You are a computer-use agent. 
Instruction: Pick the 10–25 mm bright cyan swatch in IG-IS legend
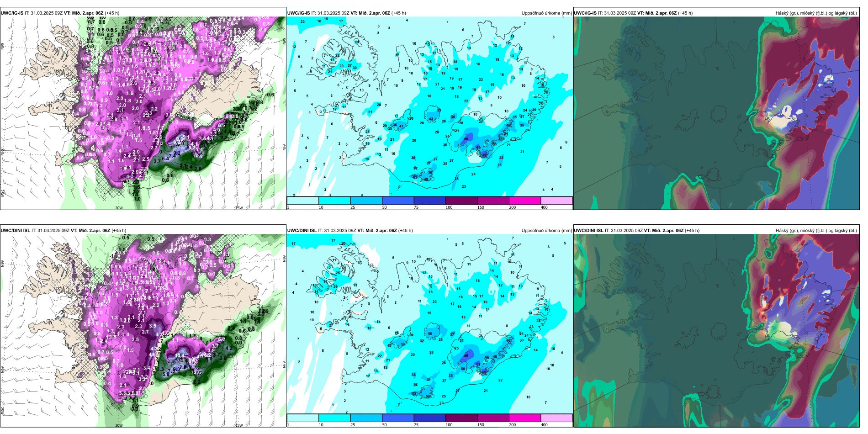[334, 201]
